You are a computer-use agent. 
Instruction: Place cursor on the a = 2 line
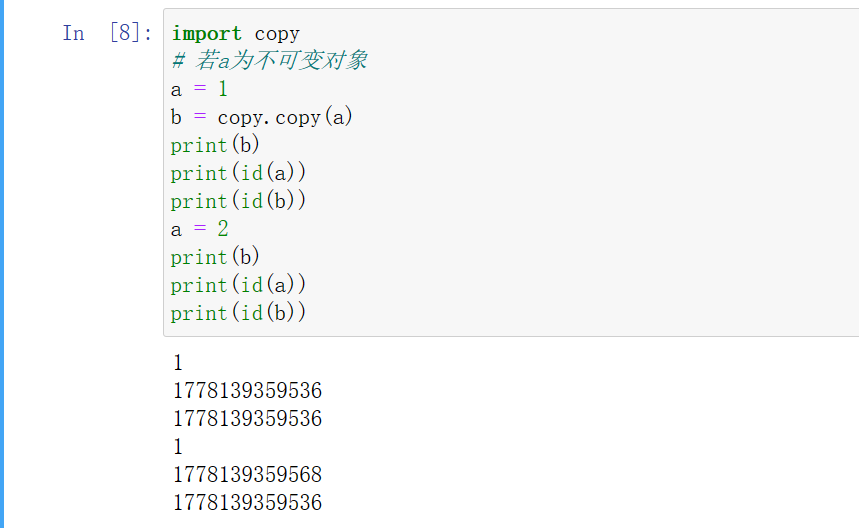coord(199,229)
